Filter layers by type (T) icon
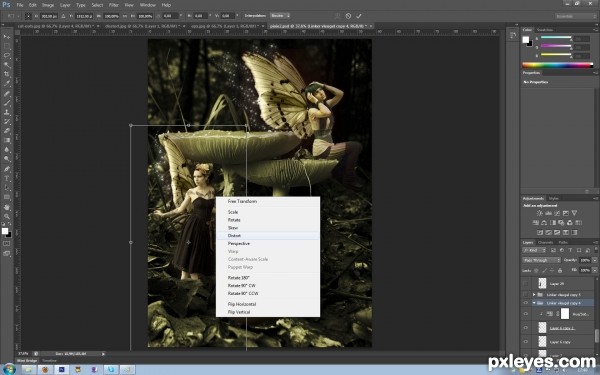Screen dimensions: 600x375 click(570, 250)
